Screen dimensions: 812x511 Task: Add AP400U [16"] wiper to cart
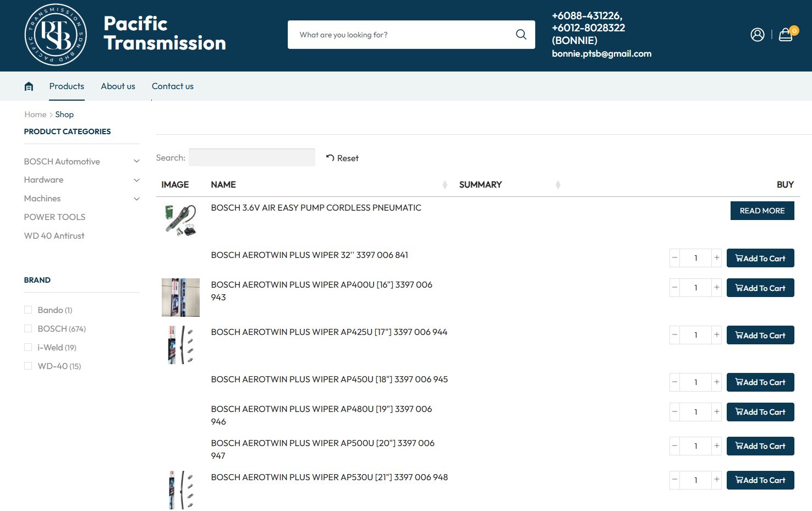coord(760,288)
